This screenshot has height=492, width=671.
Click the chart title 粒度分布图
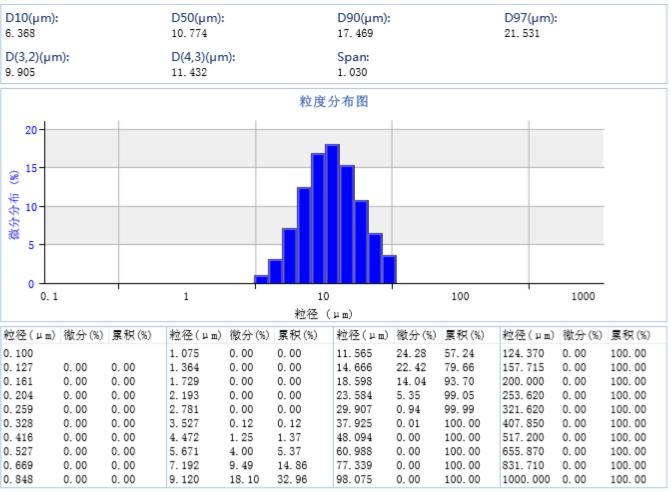(334, 102)
